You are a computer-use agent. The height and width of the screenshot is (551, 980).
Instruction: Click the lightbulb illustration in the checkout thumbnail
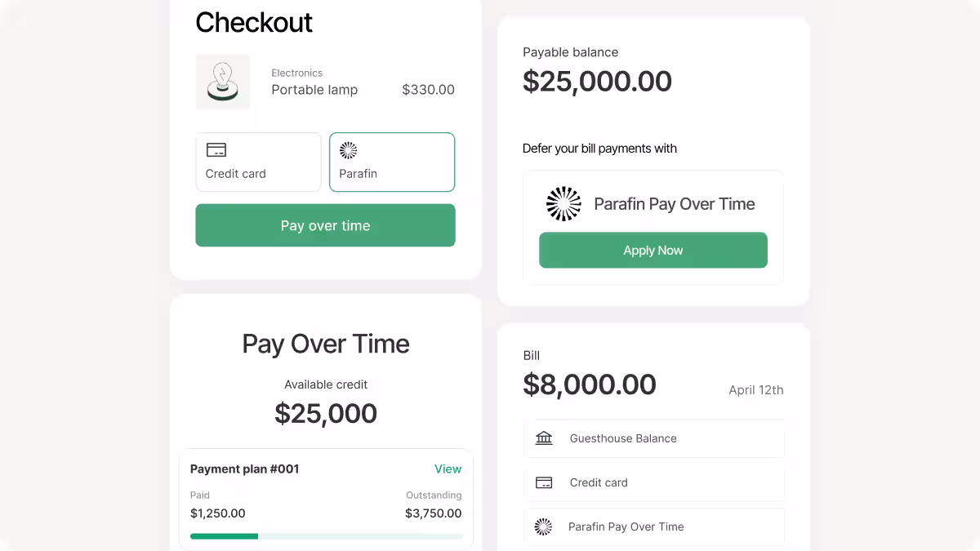(222, 80)
